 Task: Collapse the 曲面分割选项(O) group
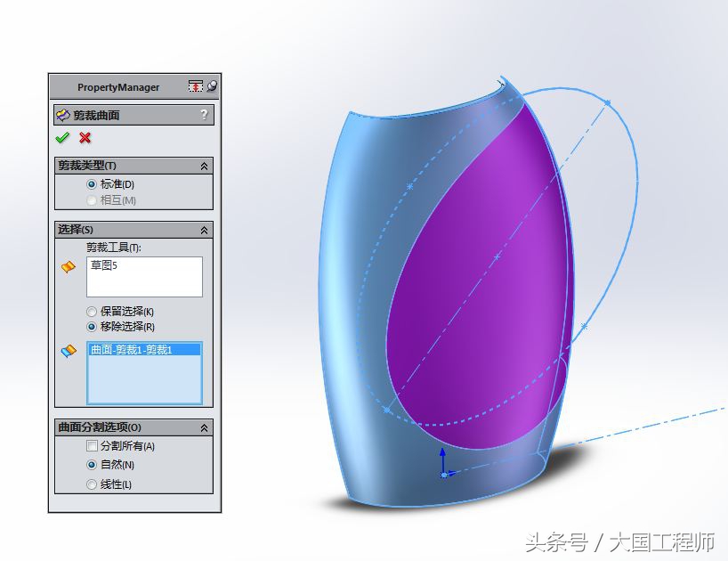click(x=205, y=427)
